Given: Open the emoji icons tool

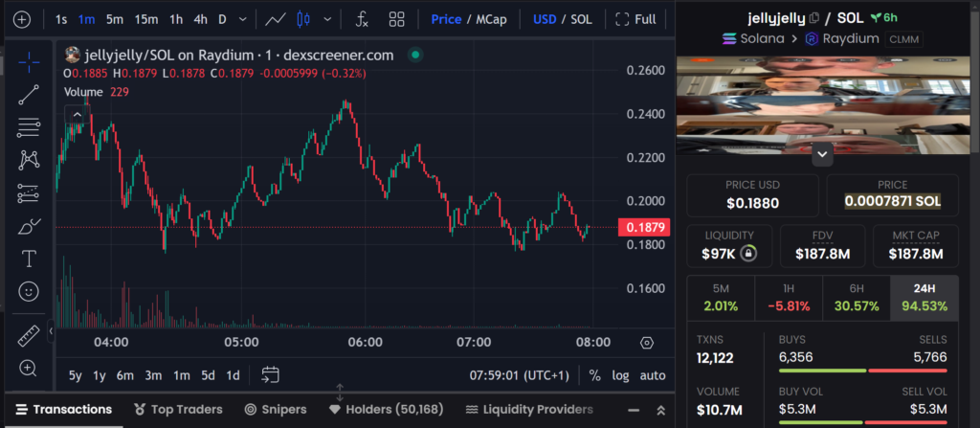Looking at the screenshot, I should pyautogui.click(x=29, y=291).
